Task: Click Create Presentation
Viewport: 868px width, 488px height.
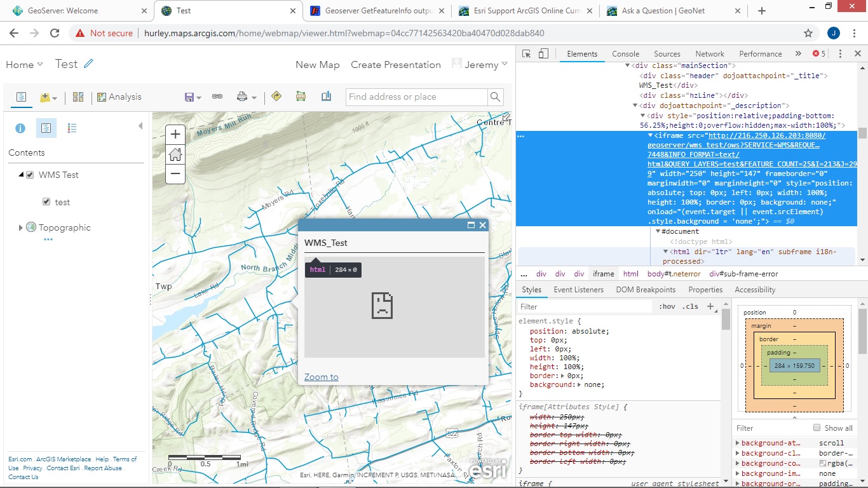Action: (396, 65)
